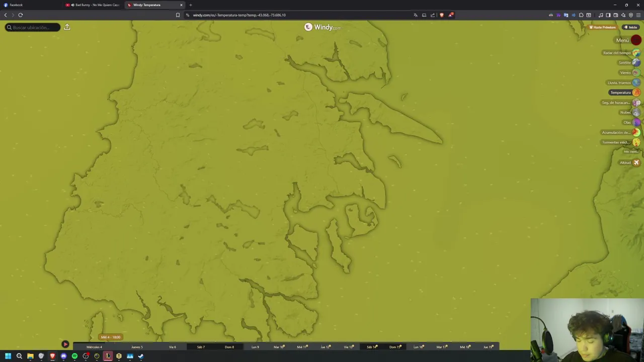The image size is (644, 362).
Task: Select the Tormentas eléctricas layer
Action: tap(621, 143)
